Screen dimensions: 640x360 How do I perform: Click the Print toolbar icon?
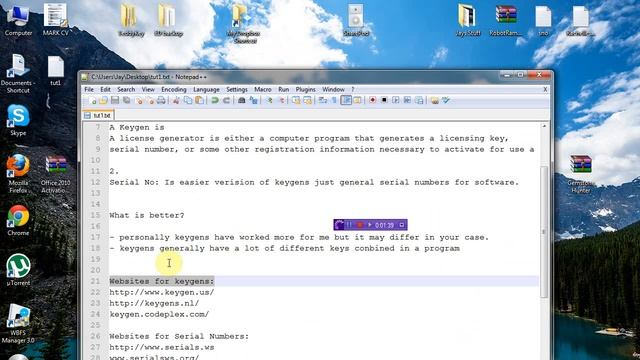point(161,100)
